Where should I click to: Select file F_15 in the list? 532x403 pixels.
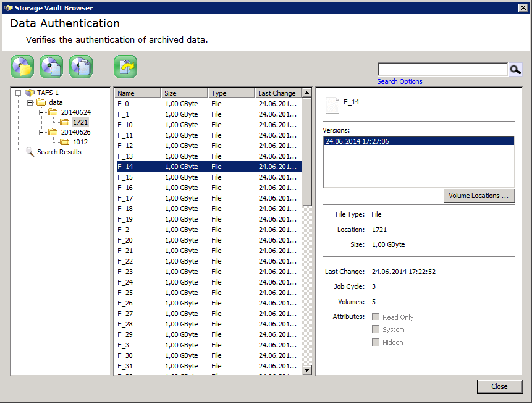coord(208,177)
